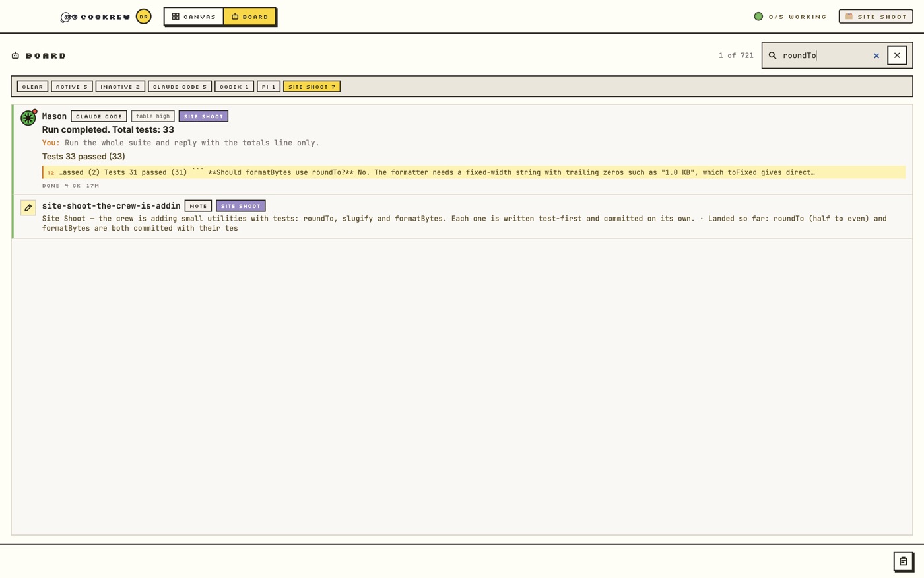Click the search magnifier icon
Viewport: 924px width, 578px height.
[772, 55]
